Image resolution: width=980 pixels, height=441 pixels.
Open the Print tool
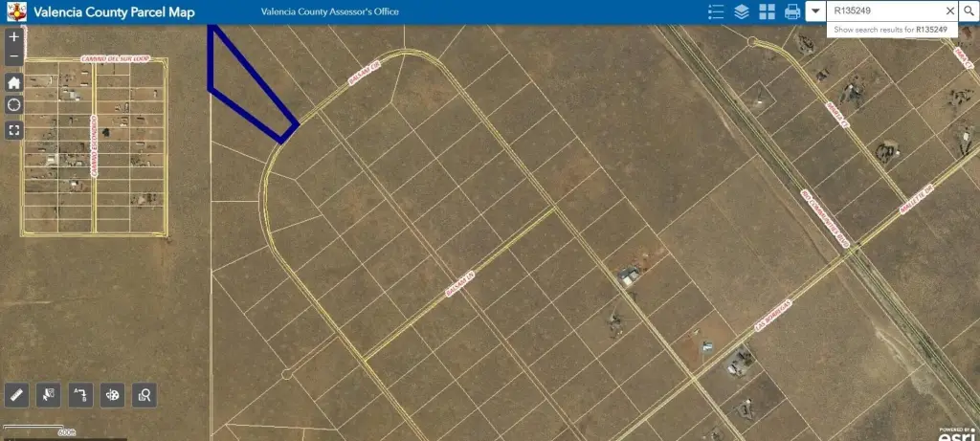pos(792,11)
